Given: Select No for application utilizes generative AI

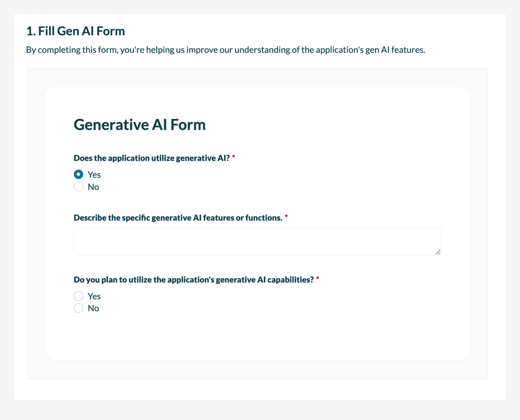Looking at the screenshot, I should click(x=78, y=187).
